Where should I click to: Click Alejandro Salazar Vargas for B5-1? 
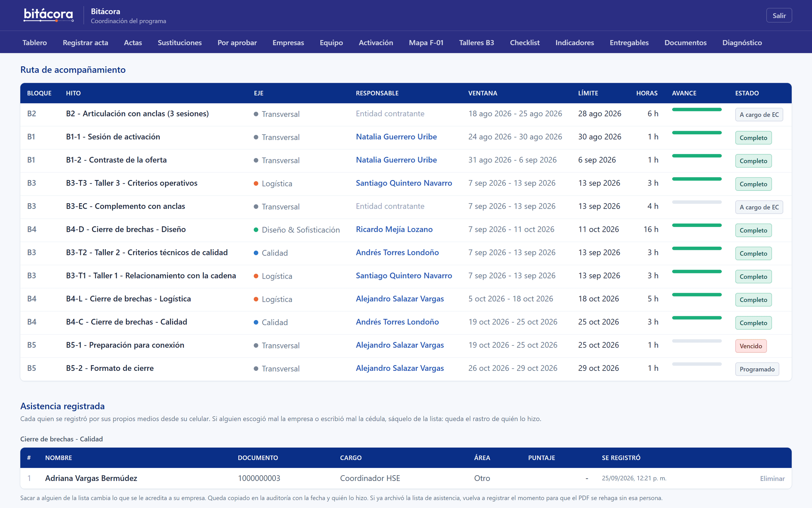click(x=400, y=345)
